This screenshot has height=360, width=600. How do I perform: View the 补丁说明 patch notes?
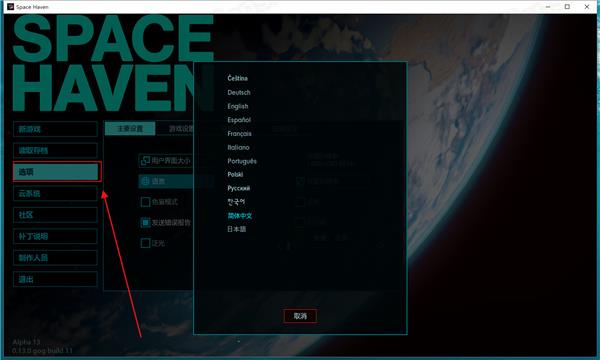click(x=55, y=236)
